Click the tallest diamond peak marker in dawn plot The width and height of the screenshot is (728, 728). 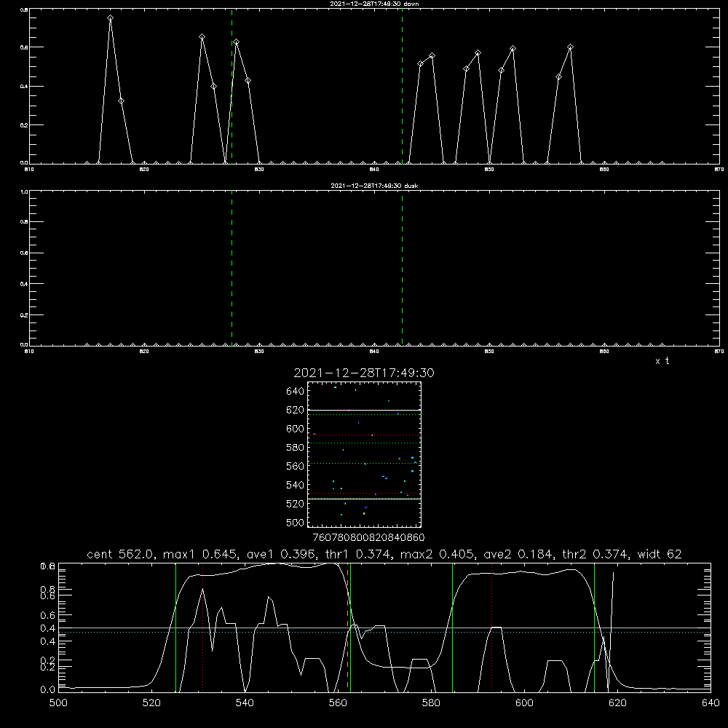[x=110, y=18]
